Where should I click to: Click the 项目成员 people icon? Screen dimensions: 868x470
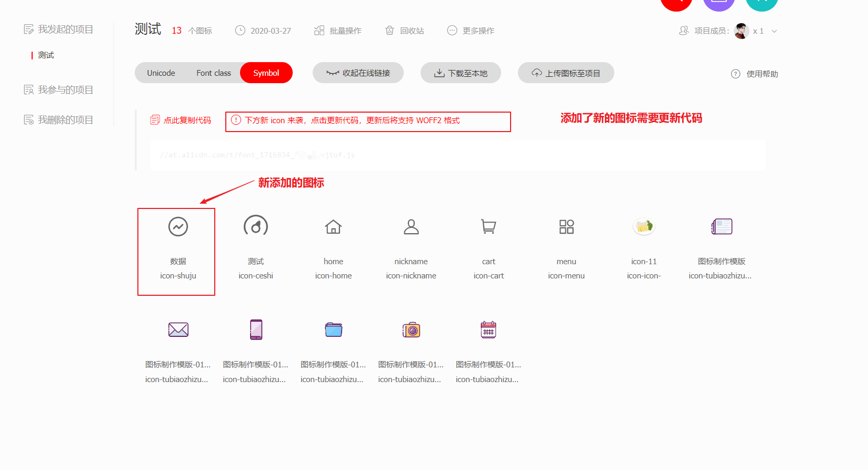[x=684, y=31]
